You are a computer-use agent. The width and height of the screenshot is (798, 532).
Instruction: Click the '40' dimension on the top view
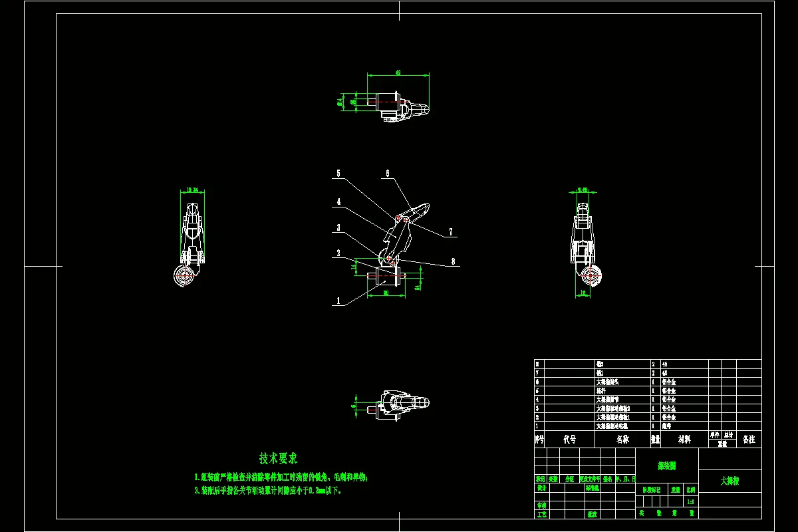398,72
